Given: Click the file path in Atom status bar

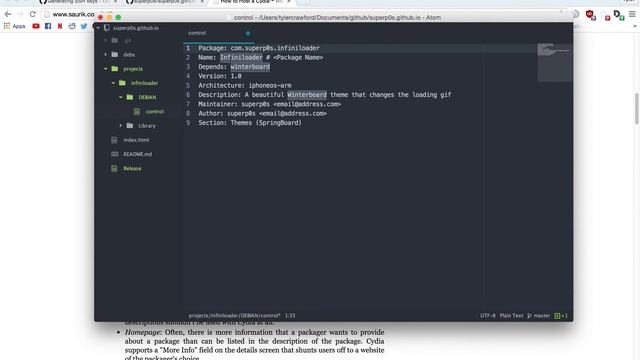Looking at the screenshot, I should pyautogui.click(x=234, y=316).
